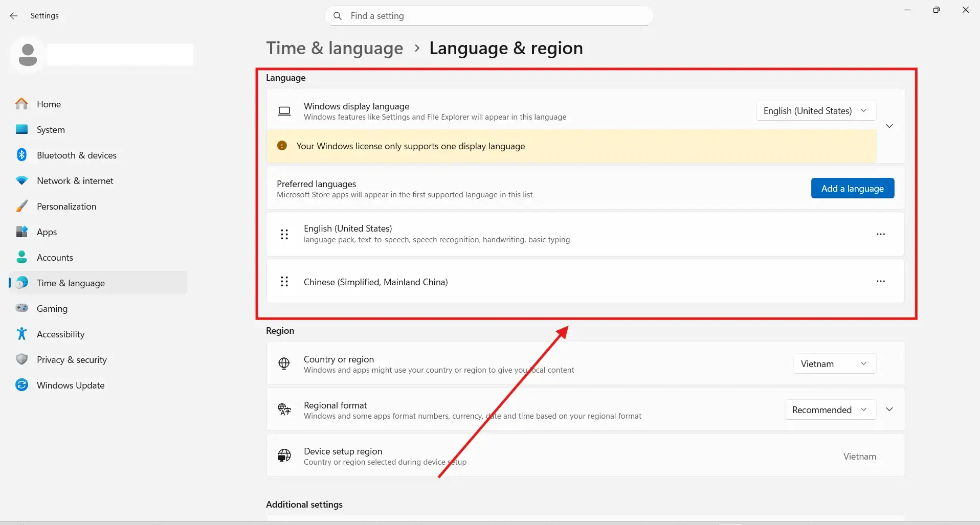Open Privacy & security settings
Screen dimensions: 980x525
(x=72, y=360)
